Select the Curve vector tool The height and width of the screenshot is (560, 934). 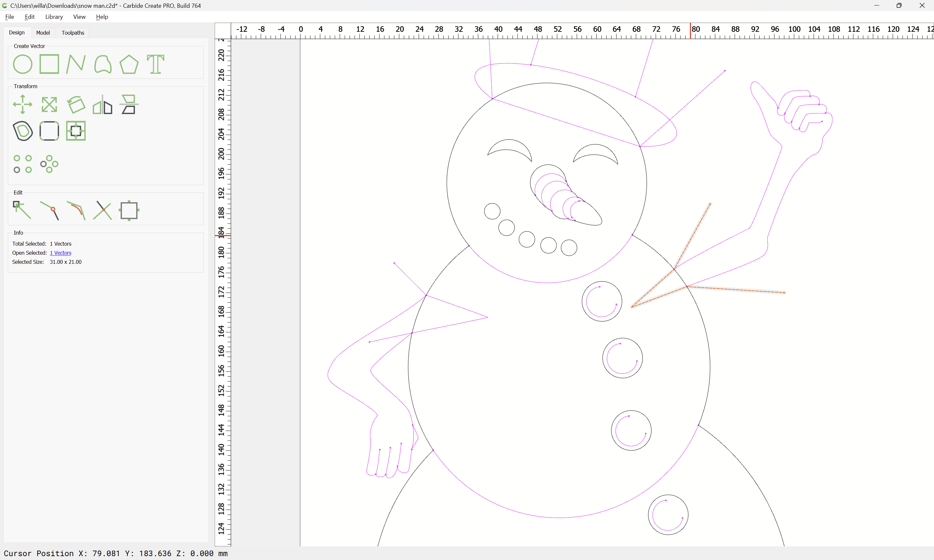[103, 64]
